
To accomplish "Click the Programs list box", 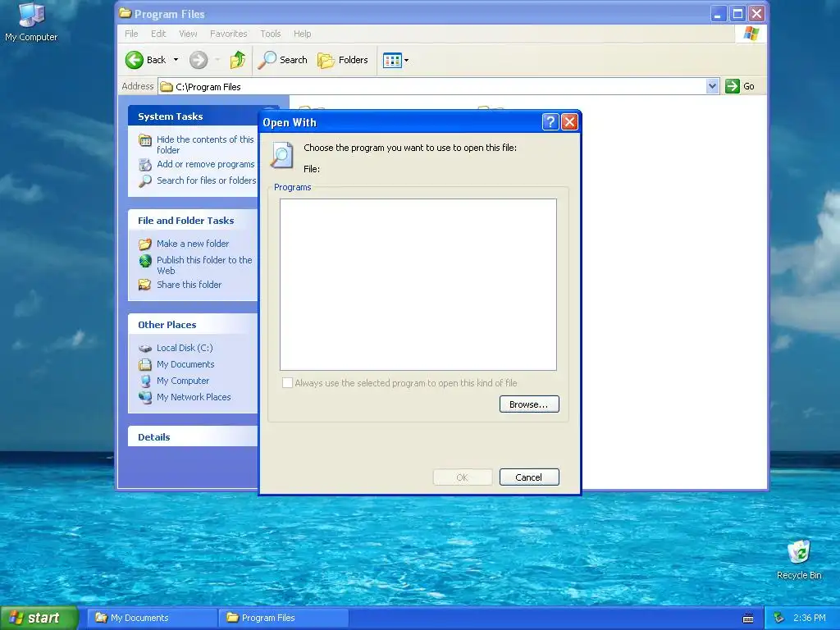I will [418, 285].
